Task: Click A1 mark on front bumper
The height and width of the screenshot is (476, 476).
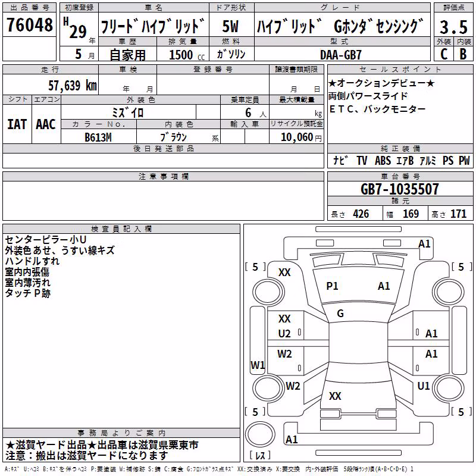Action: coord(424,244)
